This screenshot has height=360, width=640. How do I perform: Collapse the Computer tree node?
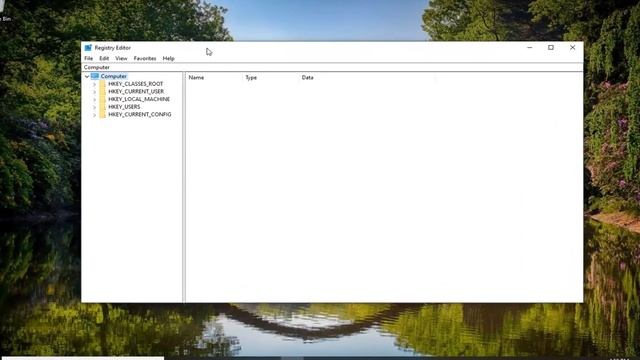click(87, 76)
